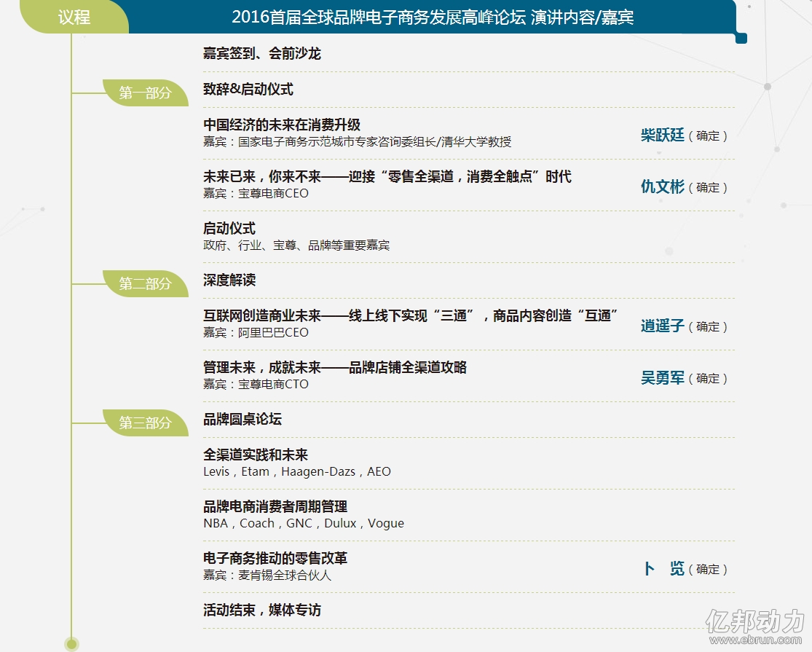This screenshot has width=812, height=652.
Task: Click speaker name 仇文彬
Action: click(663, 186)
